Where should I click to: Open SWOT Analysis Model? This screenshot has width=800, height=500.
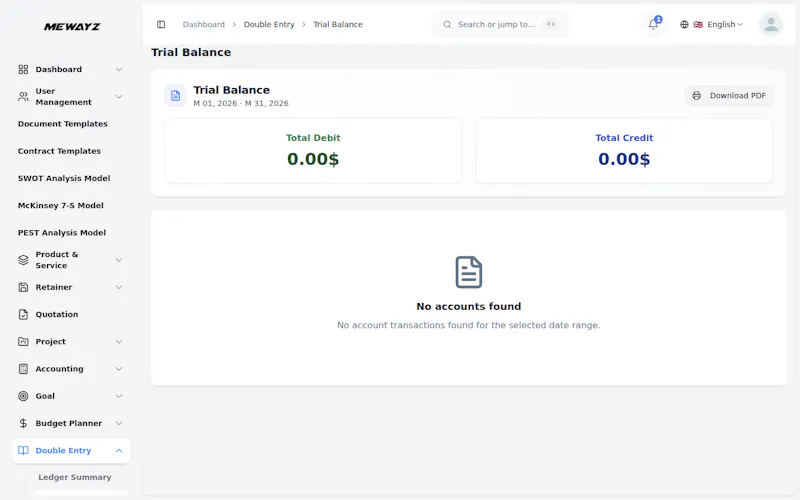64,178
